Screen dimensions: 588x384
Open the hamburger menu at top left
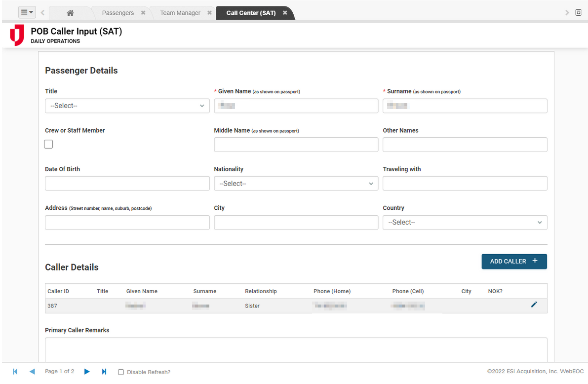[x=27, y=12]
